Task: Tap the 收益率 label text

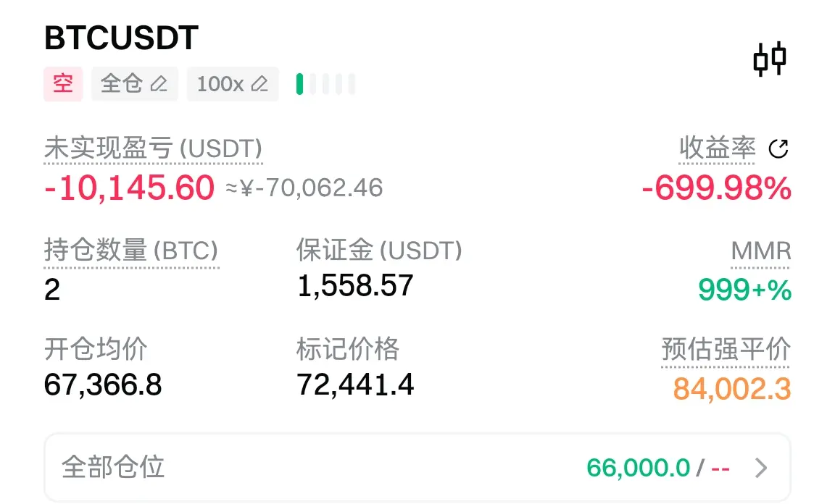Action: pos(717,149)
